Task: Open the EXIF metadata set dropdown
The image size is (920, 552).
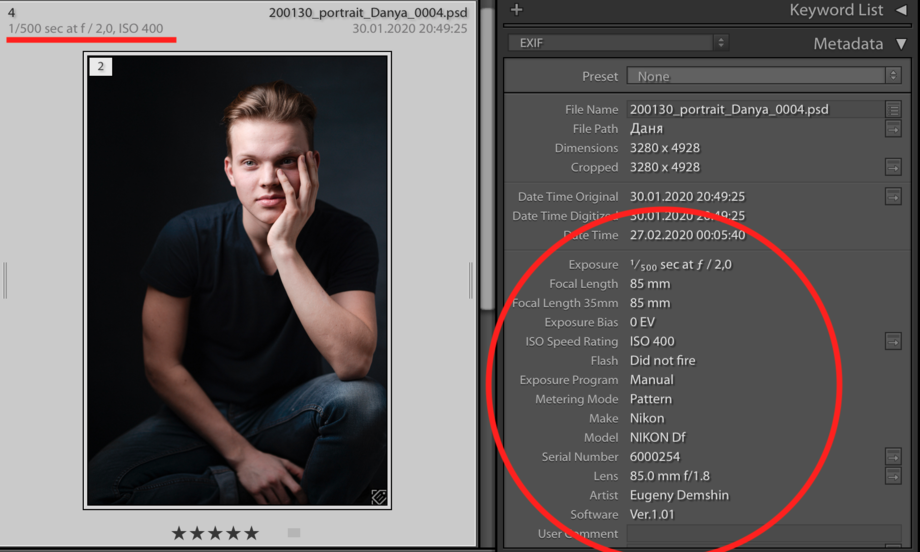Action: tap(618, 43)
